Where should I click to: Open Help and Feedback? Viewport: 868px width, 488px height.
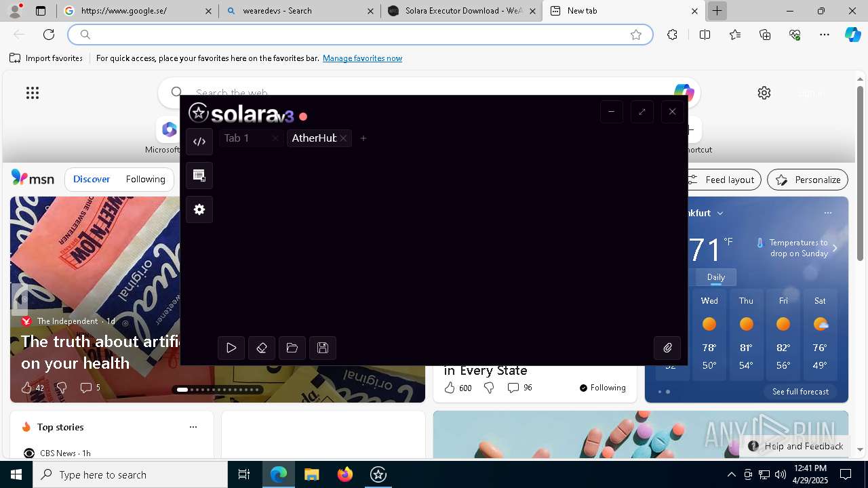[796, 446]
